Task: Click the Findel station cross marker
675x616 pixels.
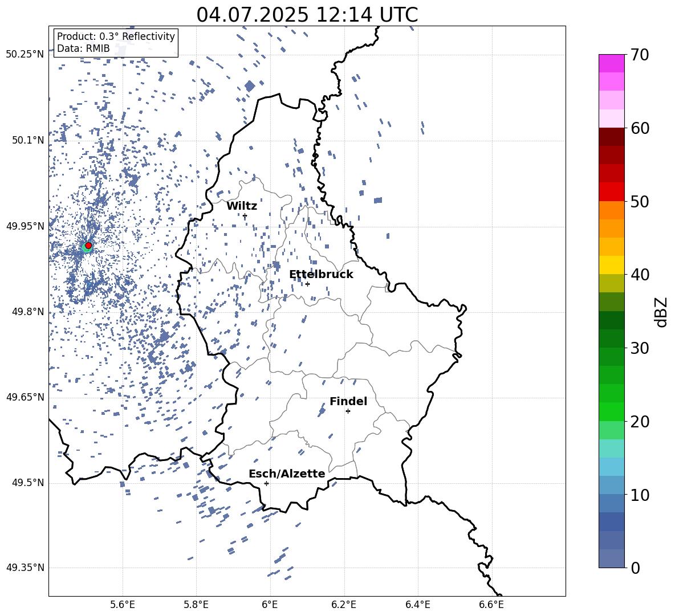Action: point(348,411)
